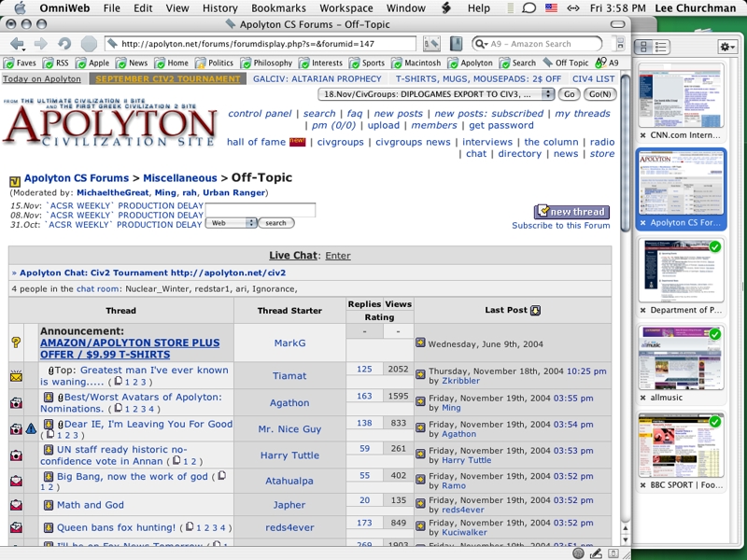Image resolution: width=747 pixels, height=560 pixels.
Task: Open the Workspace menu
Action: (347, 8)
